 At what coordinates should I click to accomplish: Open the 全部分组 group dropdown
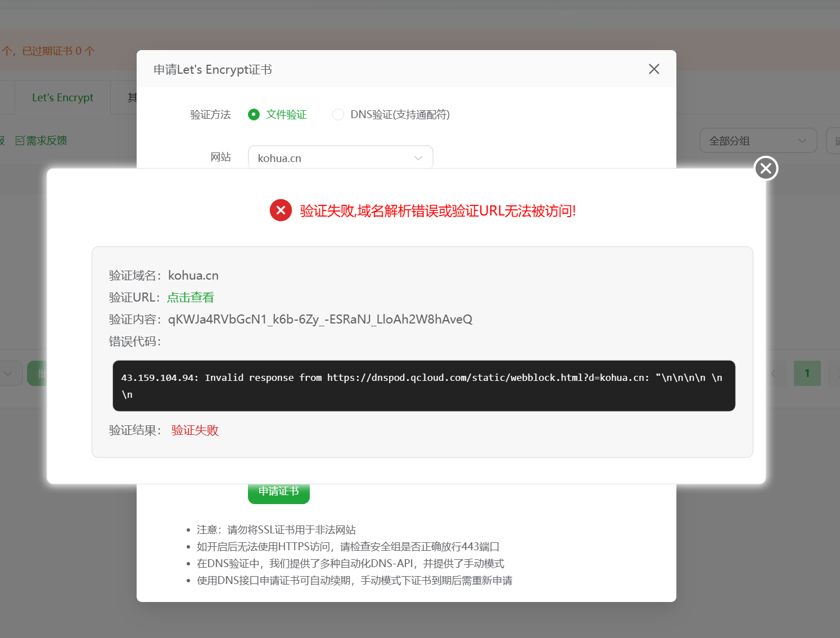758,141
